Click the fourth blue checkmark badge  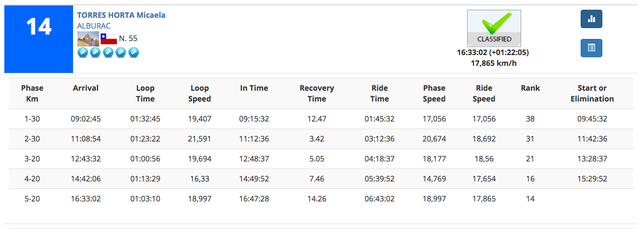click(121, 52)
